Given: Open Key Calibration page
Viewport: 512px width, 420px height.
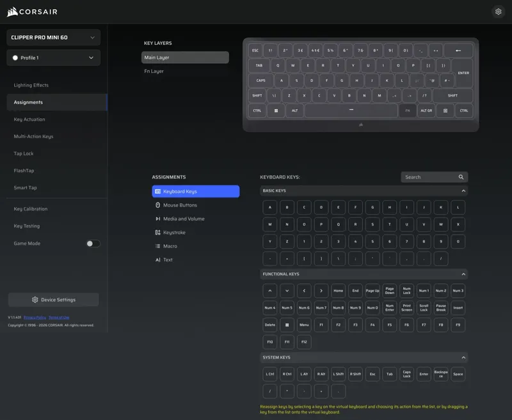Looking at the screenshot, I should [30, 208].
